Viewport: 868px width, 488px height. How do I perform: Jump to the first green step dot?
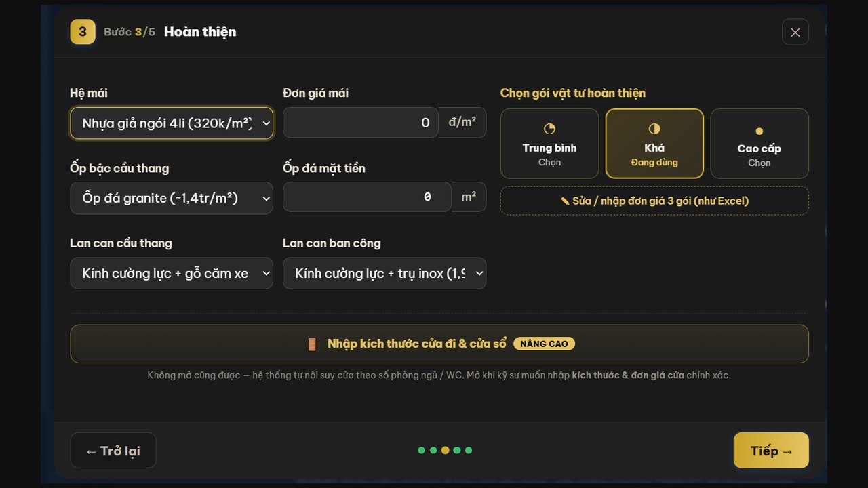coord(421,450)
